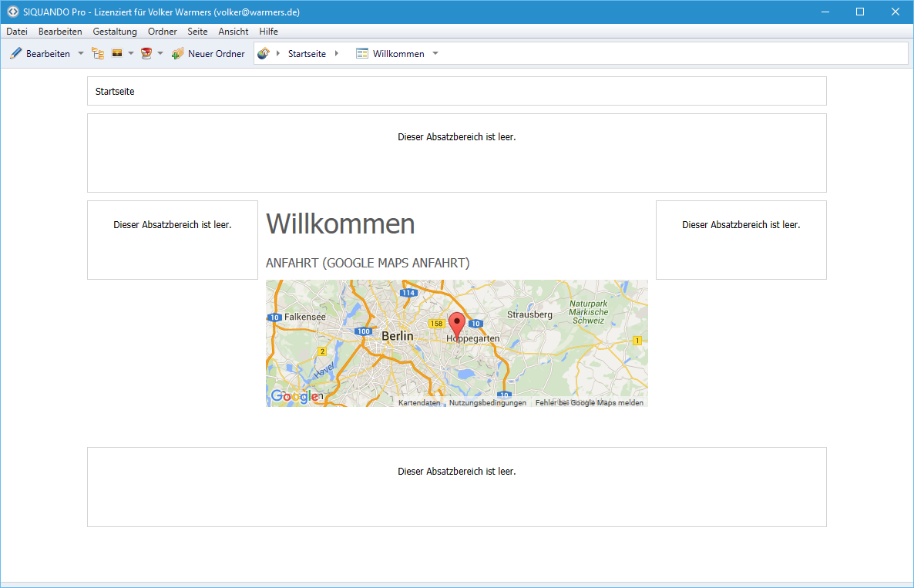Create a folder with Neuer Ordner
Image resolution: width=914 pixels, height=588 pixels.
click(208, 54)
